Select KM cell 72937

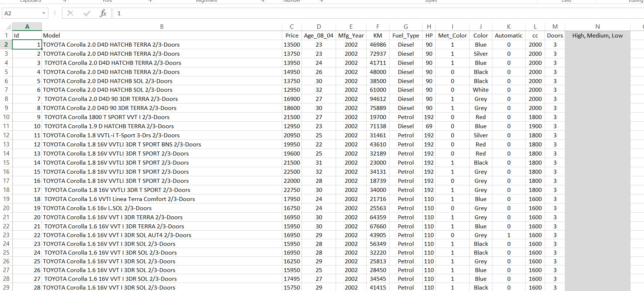[378, 54]
